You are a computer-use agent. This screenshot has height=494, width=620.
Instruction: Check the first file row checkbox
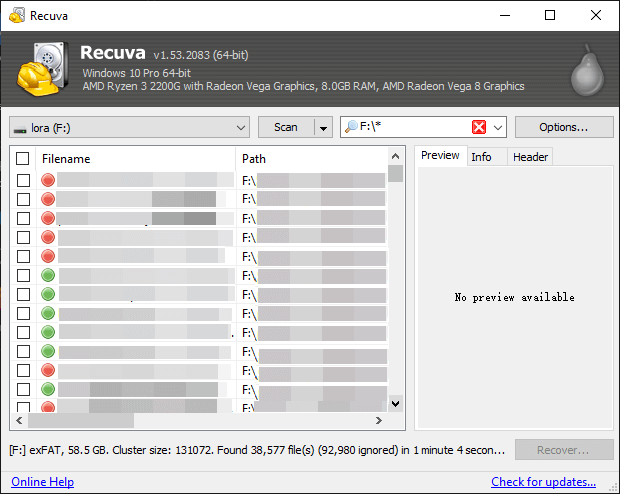23,180
